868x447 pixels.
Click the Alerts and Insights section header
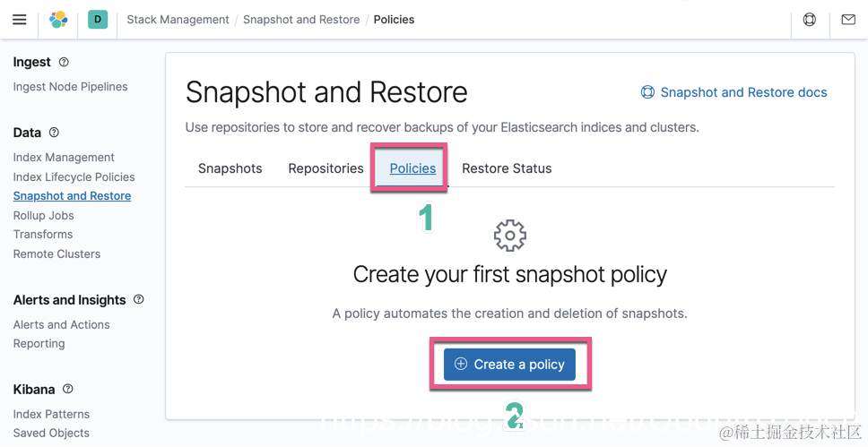[70, 300]
